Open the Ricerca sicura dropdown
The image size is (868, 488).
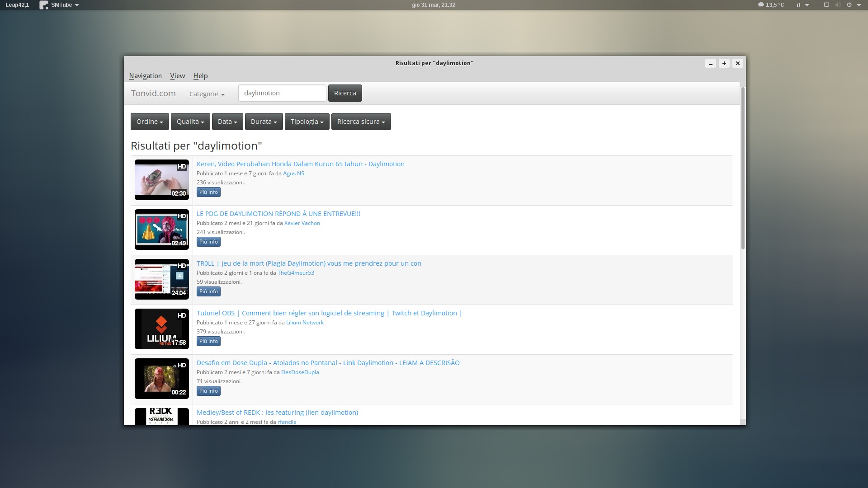click(361, 122)
